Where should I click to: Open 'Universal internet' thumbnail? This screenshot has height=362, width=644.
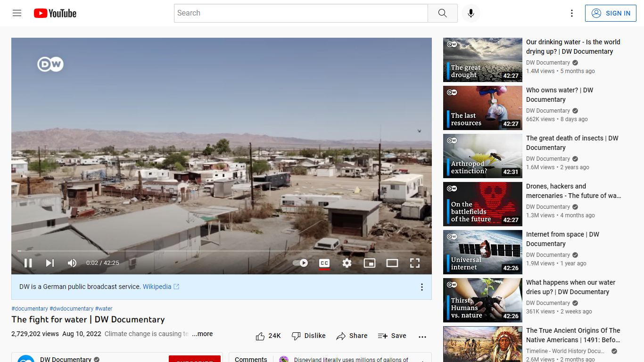483,252
